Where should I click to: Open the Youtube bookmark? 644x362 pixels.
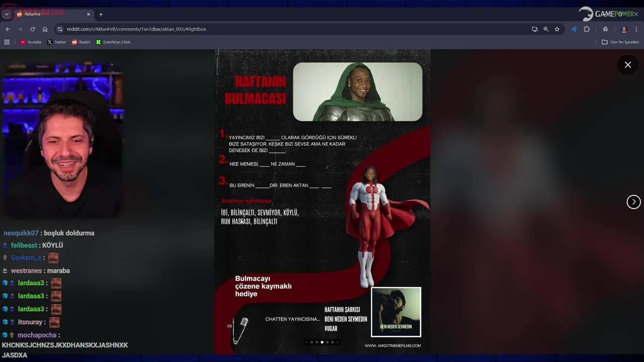tap(31, 42)
